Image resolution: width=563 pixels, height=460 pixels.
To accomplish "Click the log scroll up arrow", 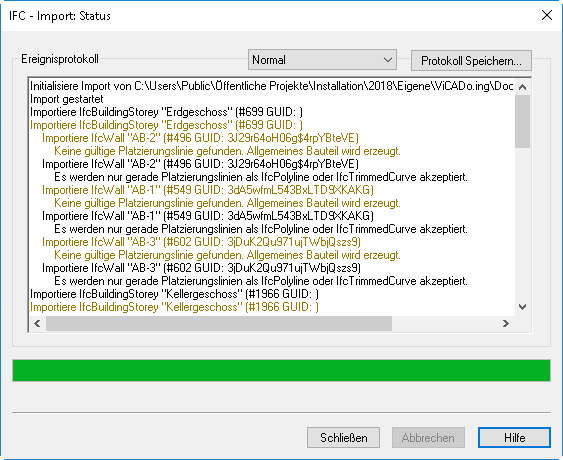I will [523, 87].
